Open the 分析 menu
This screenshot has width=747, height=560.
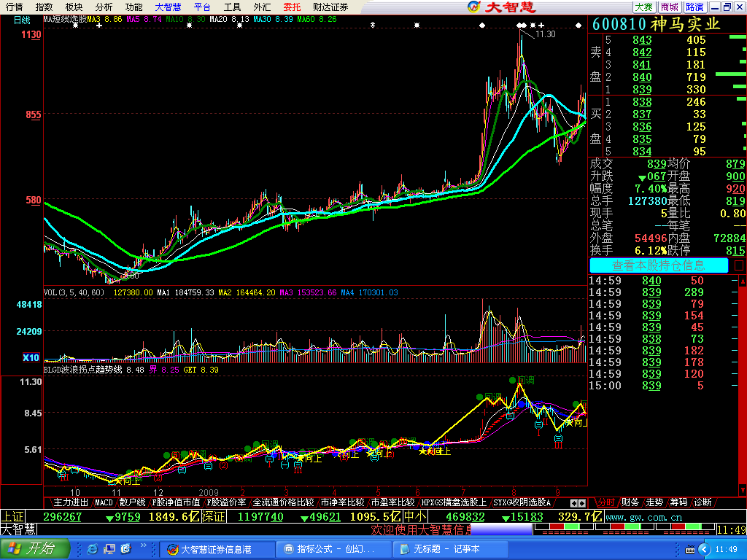104,7
